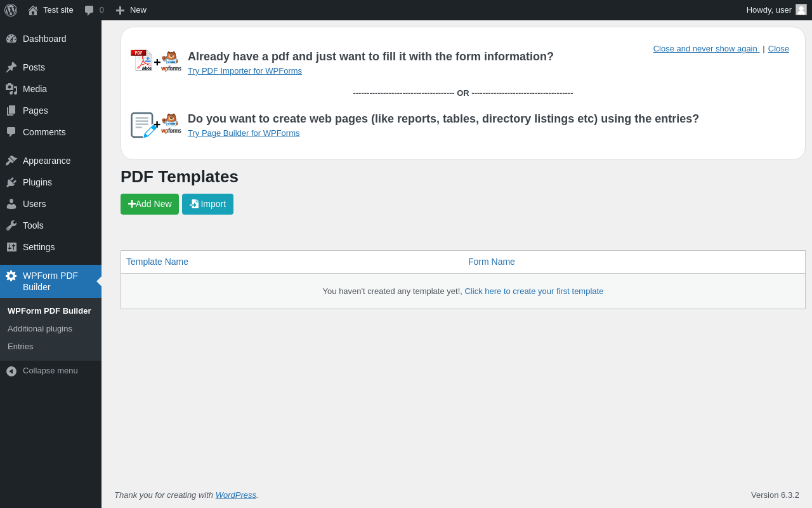Image resolution: width=812 pixels, height=508 pixels.
Task: Expand the Howdy, user account menu
Action: click(x=769, y=10)
